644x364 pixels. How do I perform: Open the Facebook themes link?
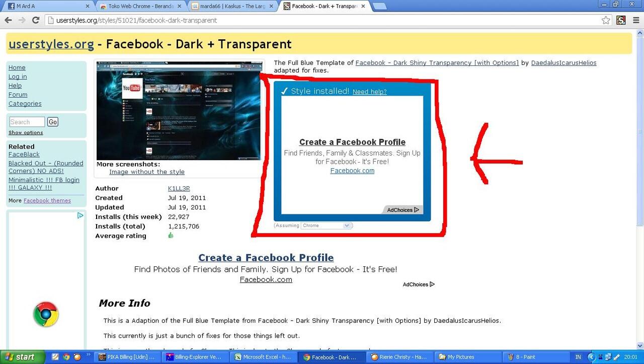coord(47,200)
